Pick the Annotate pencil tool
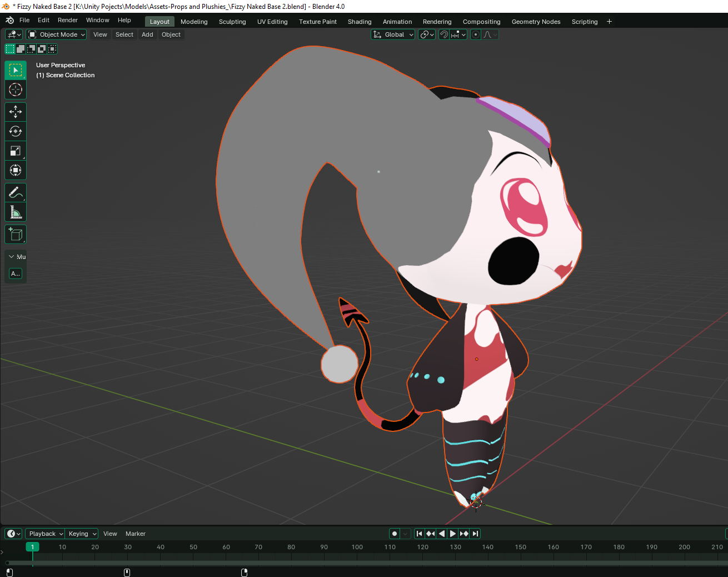Screen dimensions: 728x577 click(x=16, y=193)
